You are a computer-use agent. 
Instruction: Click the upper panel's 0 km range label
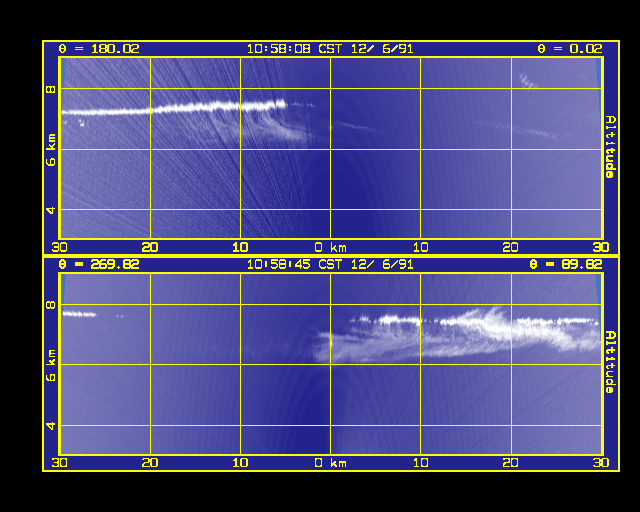331,247
